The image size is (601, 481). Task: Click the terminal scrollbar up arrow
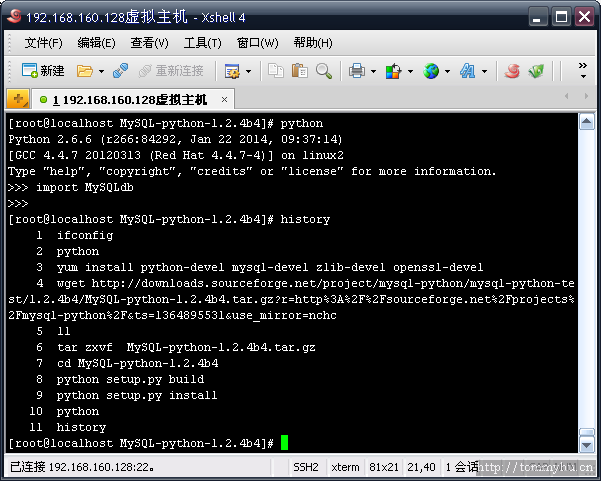587,123
